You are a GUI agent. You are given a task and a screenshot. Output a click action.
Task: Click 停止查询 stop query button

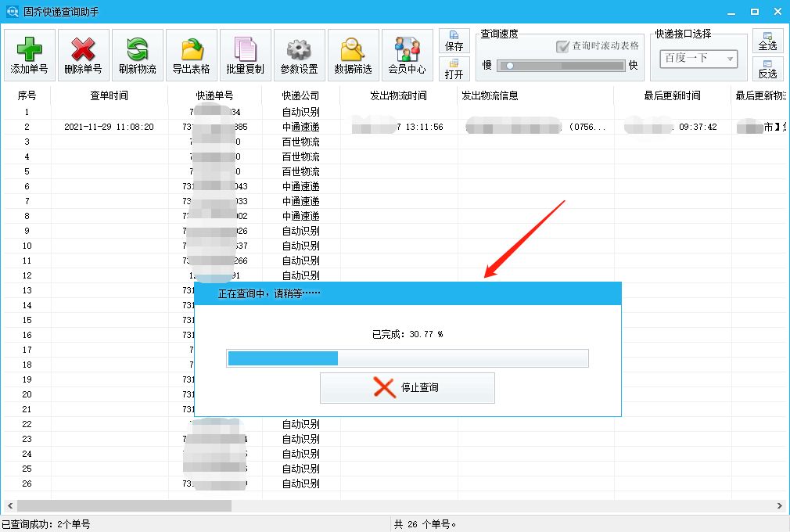[x=407, y=387]
